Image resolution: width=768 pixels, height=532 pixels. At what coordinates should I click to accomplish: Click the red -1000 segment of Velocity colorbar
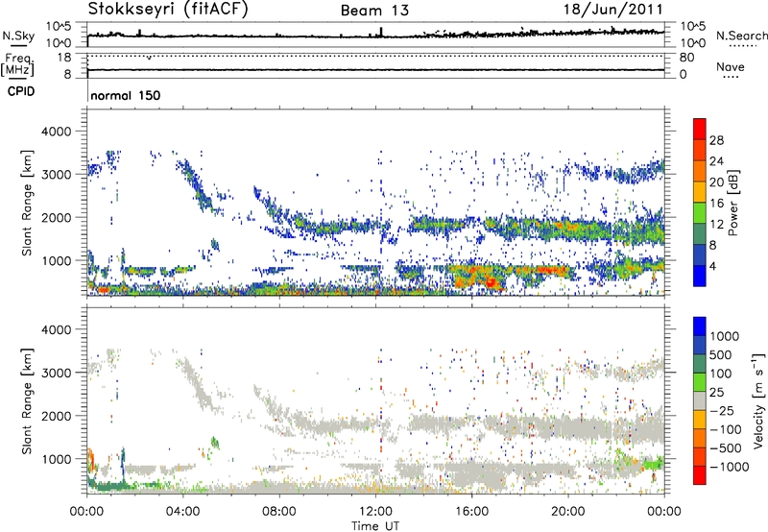coord(700,475)
